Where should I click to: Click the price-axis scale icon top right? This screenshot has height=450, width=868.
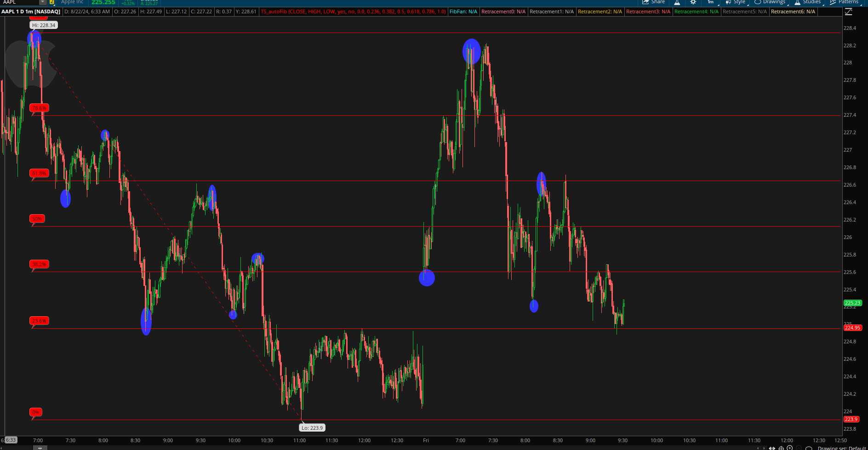click(849, 12)
